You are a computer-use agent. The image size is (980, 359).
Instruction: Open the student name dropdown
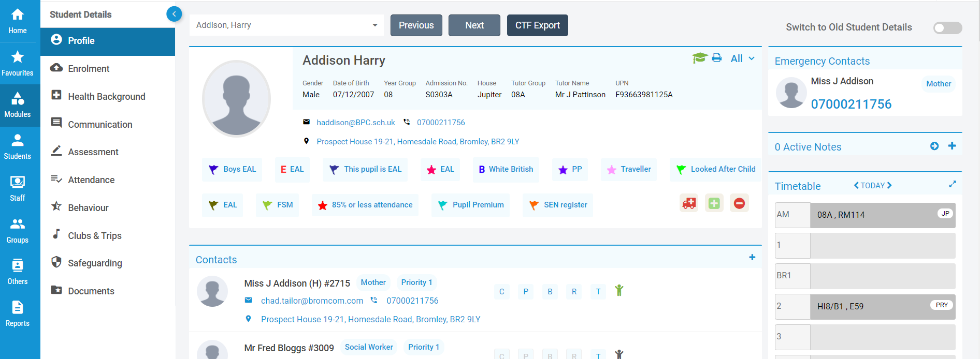pyautogui.click(x=375, y=25)
